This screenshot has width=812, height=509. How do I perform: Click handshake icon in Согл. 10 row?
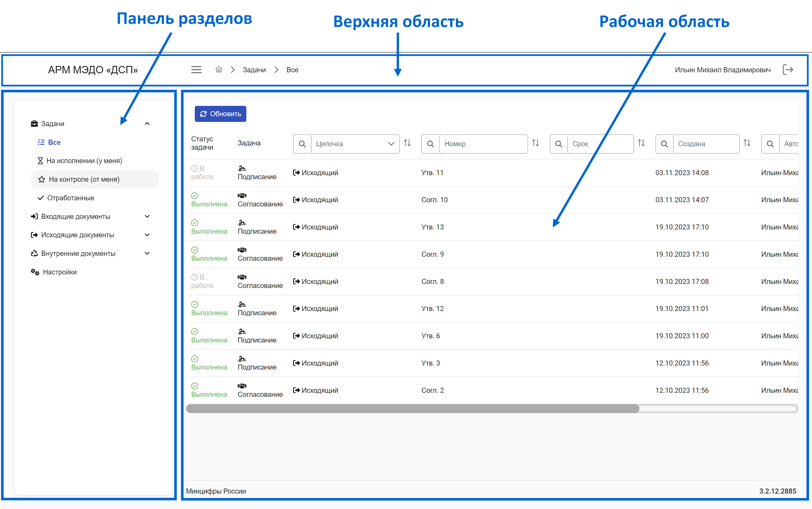pos(242,196)
